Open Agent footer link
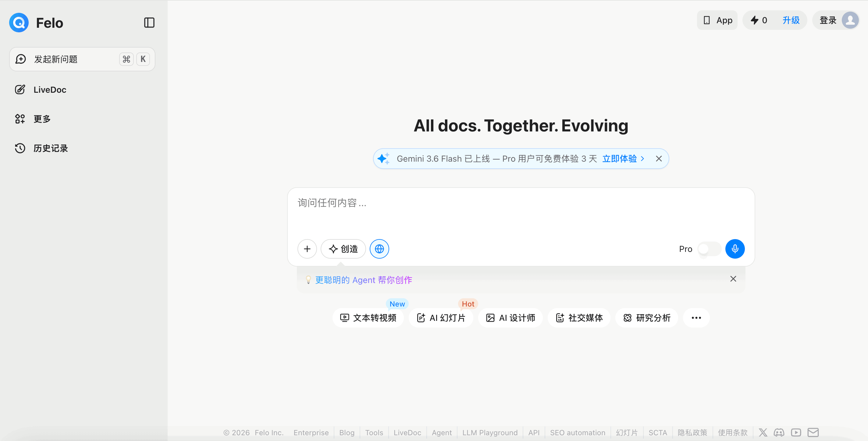This screenshot has height=441, width=868. point(442,432)
